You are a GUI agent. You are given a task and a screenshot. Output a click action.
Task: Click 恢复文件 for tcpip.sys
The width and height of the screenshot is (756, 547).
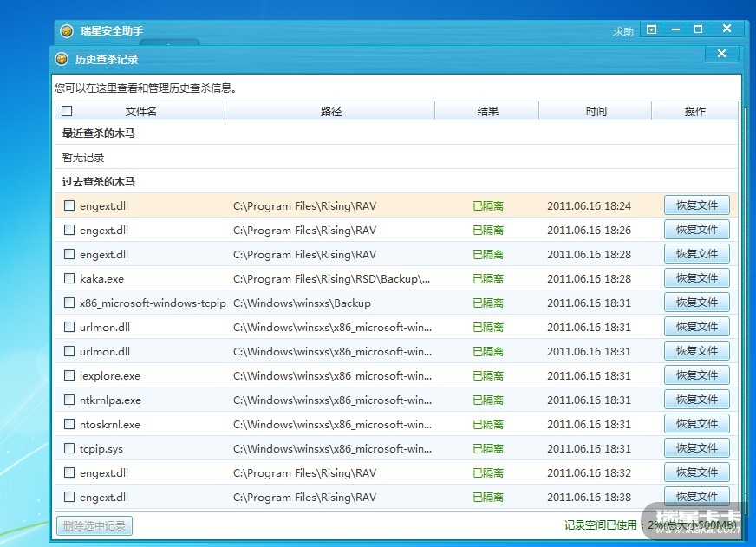696,448
